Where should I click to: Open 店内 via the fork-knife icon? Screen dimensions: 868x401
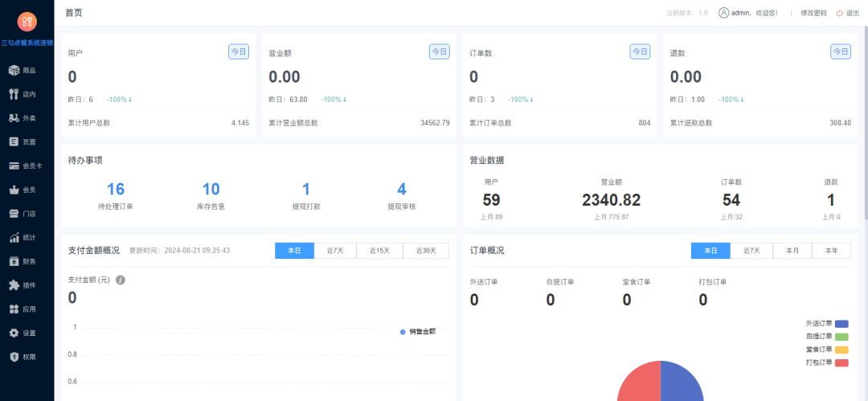click(x=14, y=94)
